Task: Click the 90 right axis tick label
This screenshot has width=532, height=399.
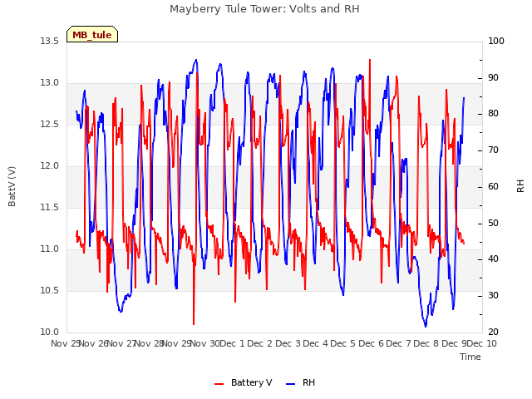Action: click(493, 77)
